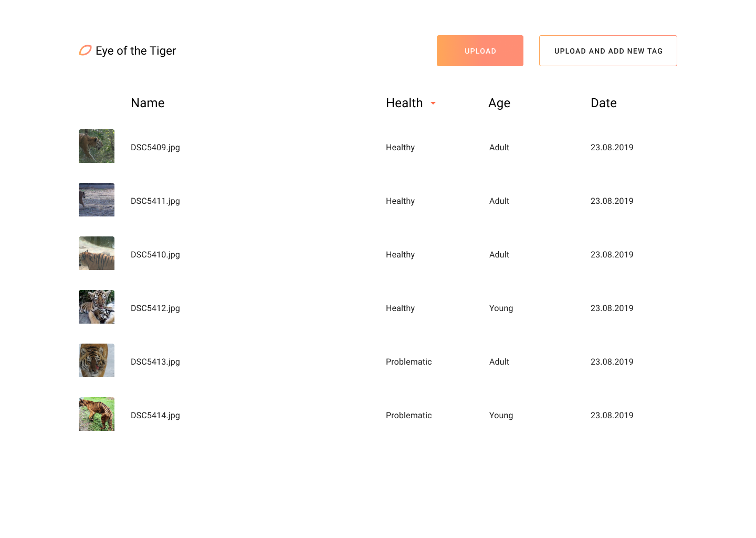
Task: Click UPLOAD AND ADD NEW TAG
Action: pos(608,50)
